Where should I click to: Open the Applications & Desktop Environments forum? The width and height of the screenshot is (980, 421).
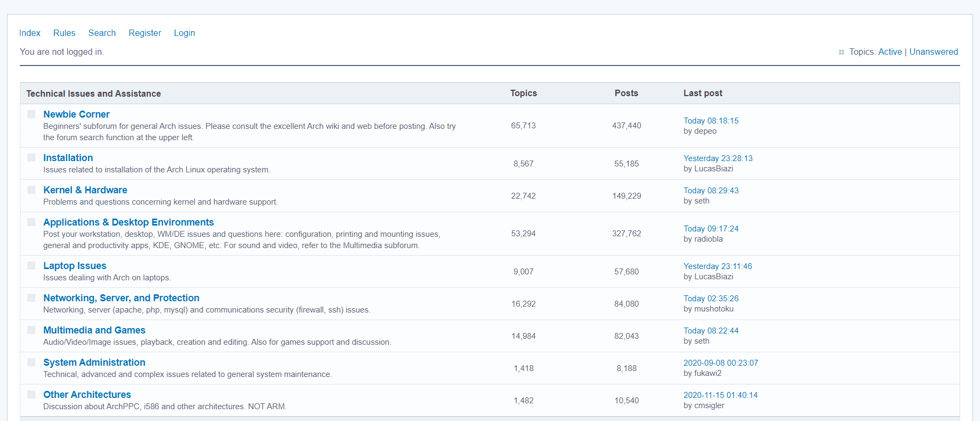(x=128, y=222)
